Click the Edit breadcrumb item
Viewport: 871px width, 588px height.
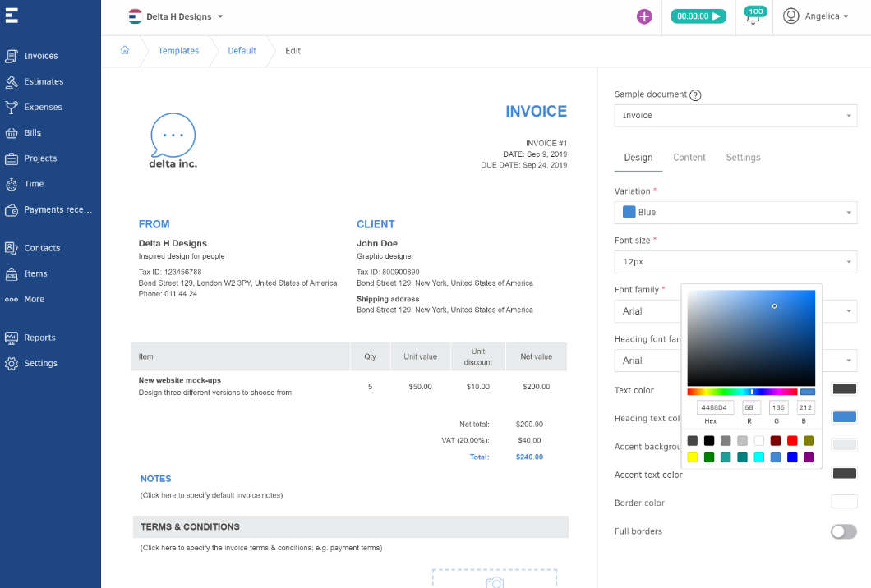pos(293,51)
